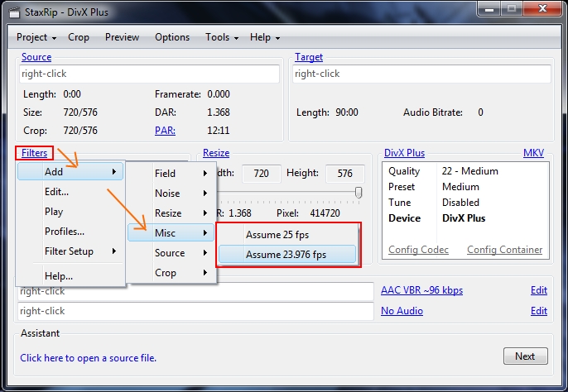Minimize the StaxRip window
Viewport: 568px width, 392px height.
489,9
